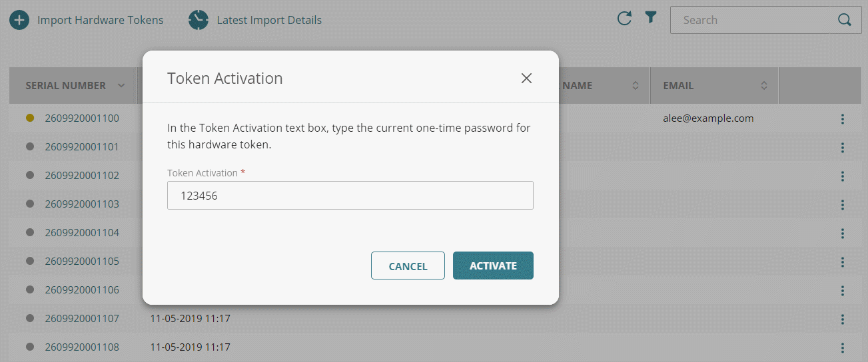Open actions menu for token 2609920001103

click(843, 204)
